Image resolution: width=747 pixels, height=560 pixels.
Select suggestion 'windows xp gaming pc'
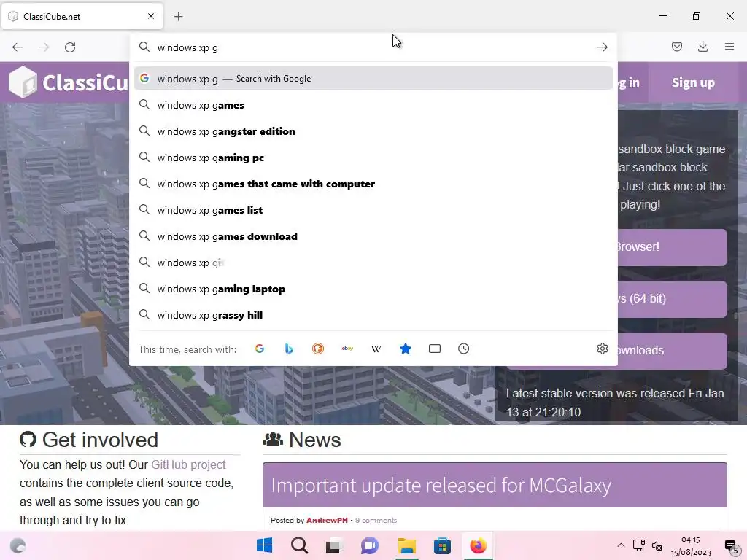point(373,157)
